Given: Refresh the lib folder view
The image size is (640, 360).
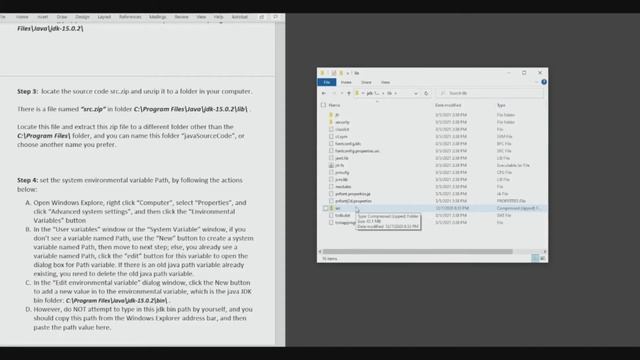Looking at the screenshot, I should tap(426, 93).
